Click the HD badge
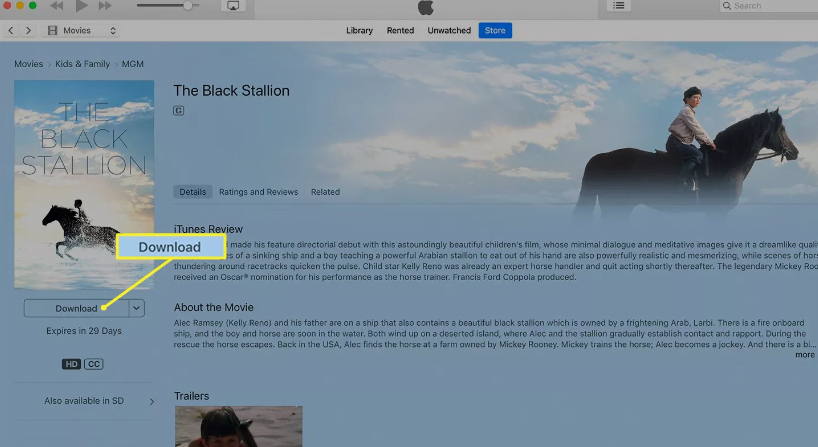Image resolution: width=818 pixels, height=447 pixels. point(71,364)
